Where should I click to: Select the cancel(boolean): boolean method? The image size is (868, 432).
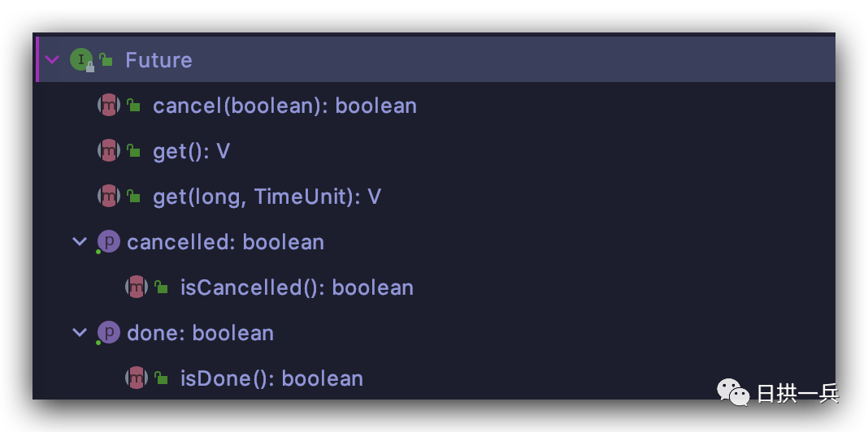tap(284, 106)
